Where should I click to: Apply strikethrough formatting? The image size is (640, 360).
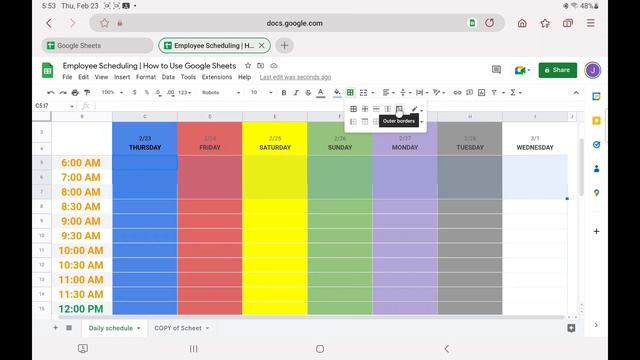pyautogui.click(x=308, y=93)
